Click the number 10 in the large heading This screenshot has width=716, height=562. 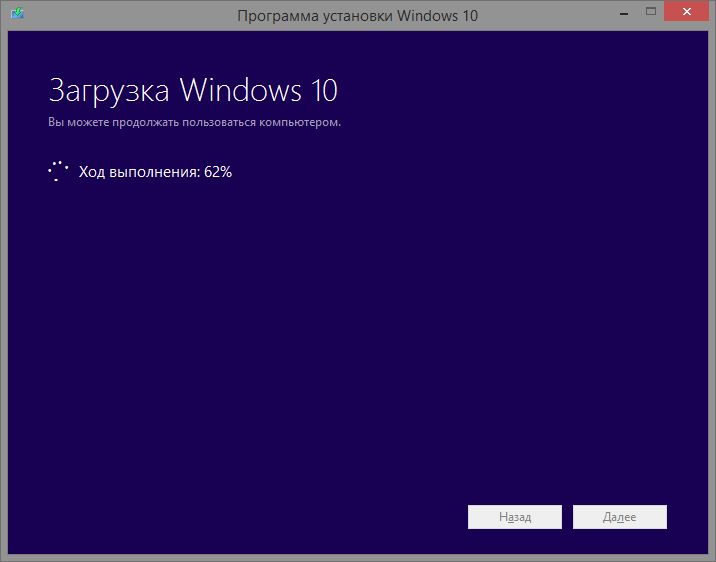point(320,91)
